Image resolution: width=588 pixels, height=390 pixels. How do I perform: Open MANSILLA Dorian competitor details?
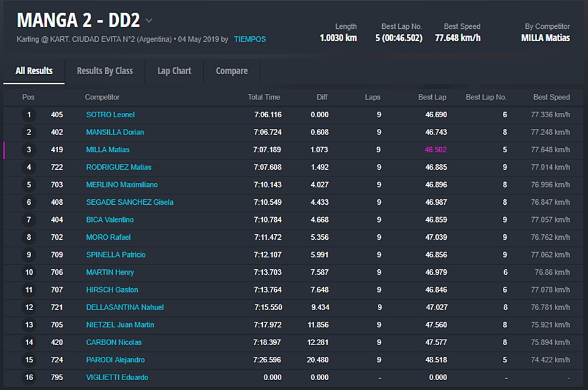pyautogui.click(x=115, y=132)
